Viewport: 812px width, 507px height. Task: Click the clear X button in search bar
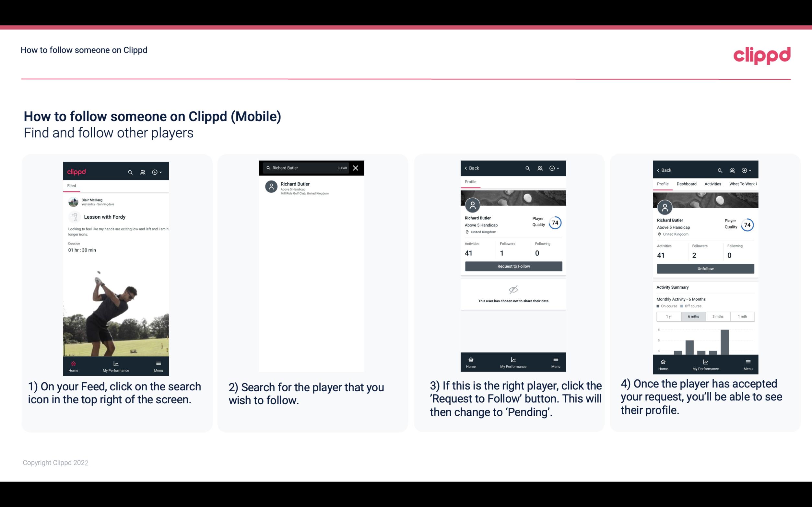[356, 168]
